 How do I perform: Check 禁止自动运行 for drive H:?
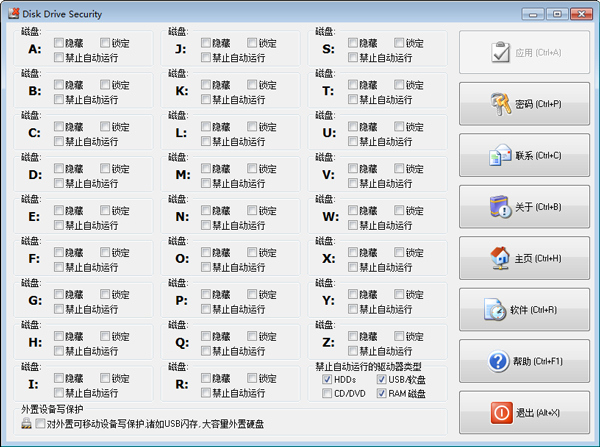tap(59, 351)
